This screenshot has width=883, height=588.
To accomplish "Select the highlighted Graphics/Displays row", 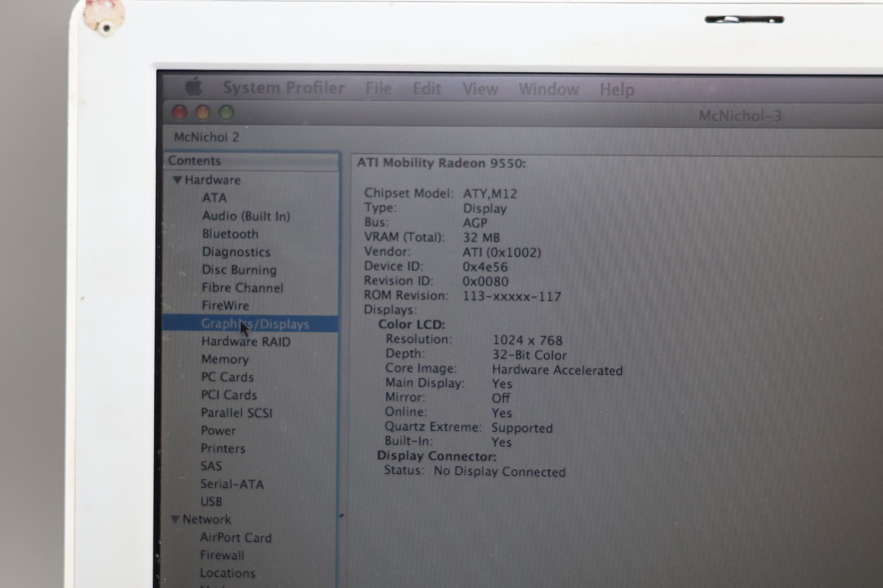I will [251, 324].
